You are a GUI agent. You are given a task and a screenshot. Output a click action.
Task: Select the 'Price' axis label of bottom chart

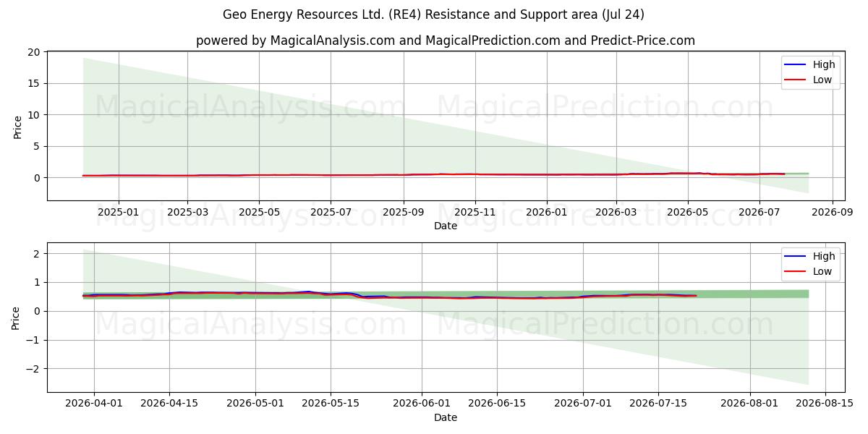[x=15, y=317]
